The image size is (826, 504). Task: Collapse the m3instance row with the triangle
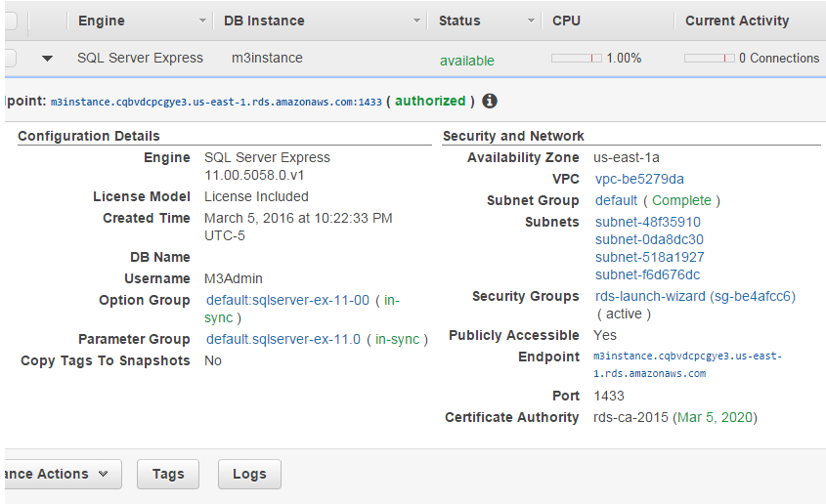(47, 59)
